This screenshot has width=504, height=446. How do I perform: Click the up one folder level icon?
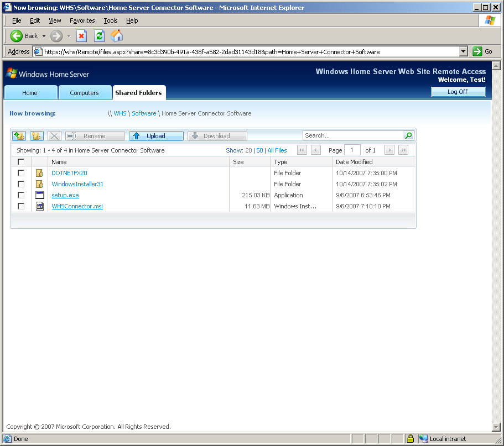19,136
